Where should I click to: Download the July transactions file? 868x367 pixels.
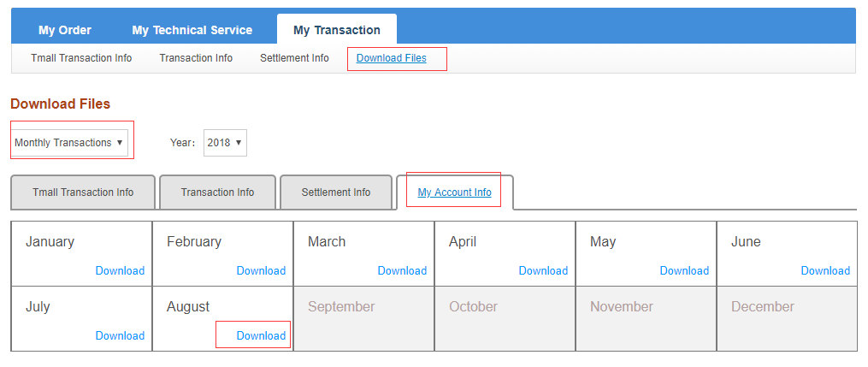point(120,335)
